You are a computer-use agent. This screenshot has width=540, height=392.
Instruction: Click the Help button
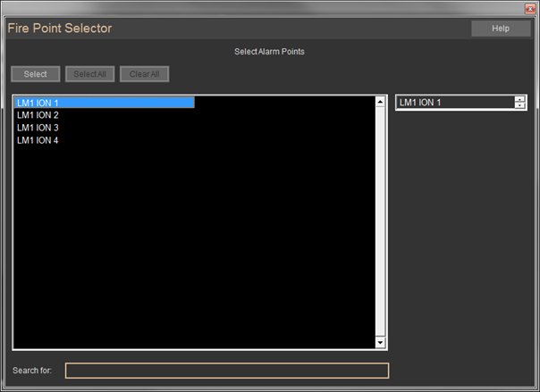[x=501, y=29]
